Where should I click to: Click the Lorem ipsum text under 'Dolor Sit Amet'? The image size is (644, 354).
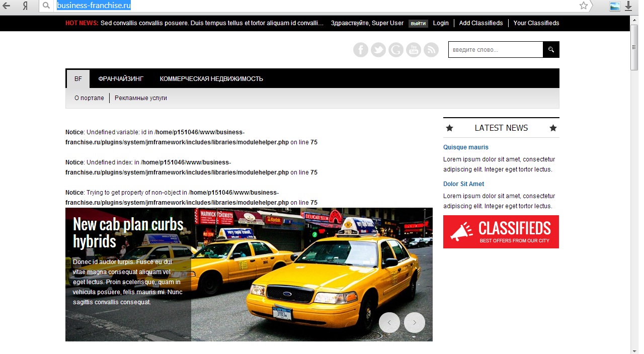499,201
